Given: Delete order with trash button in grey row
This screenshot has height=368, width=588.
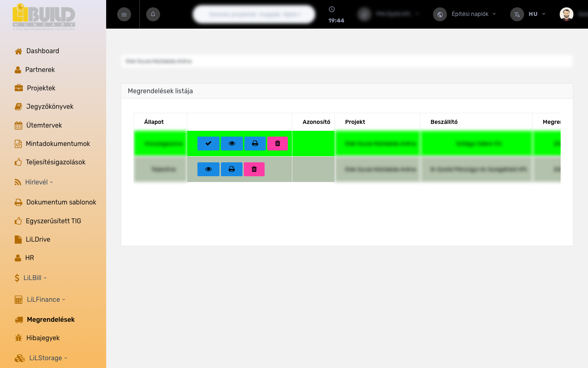Looking at the screenshot, I should coord(254,169).
